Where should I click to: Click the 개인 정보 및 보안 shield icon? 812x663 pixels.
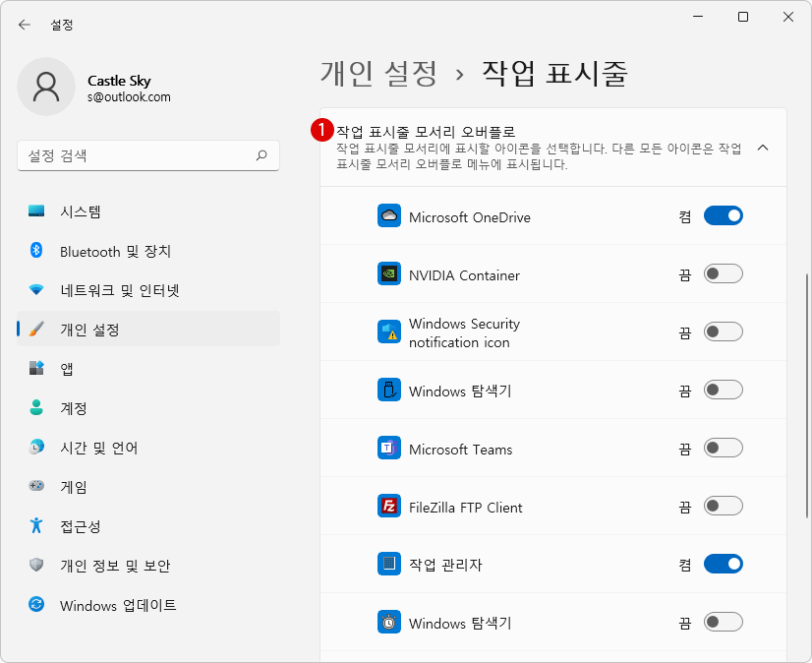point(36,565)
